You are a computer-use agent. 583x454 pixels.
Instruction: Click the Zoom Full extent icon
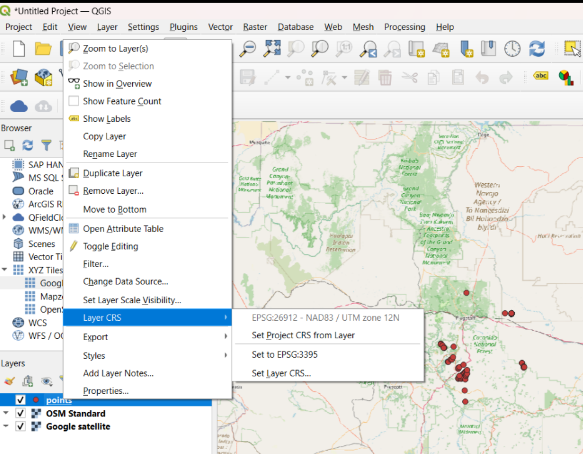[x=272, y=49]
